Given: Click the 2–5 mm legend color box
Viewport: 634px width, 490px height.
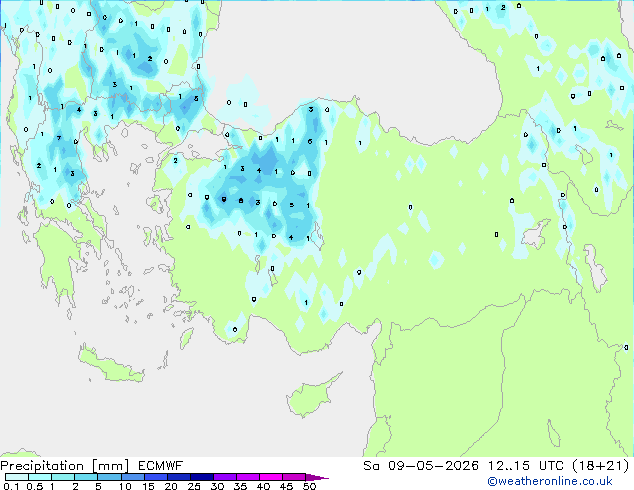Looking at the screenshot, I should [86, 477].
